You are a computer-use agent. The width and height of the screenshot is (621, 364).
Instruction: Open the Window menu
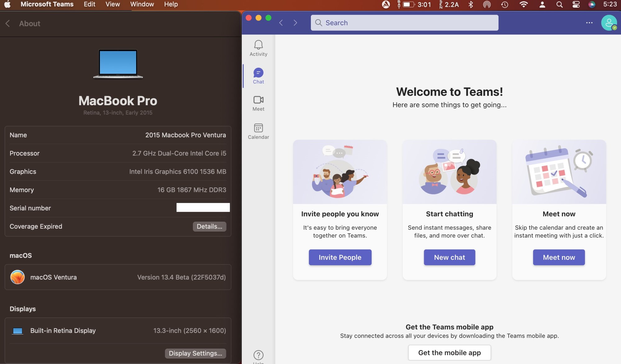pyautogui.click(x=142, y=4)
